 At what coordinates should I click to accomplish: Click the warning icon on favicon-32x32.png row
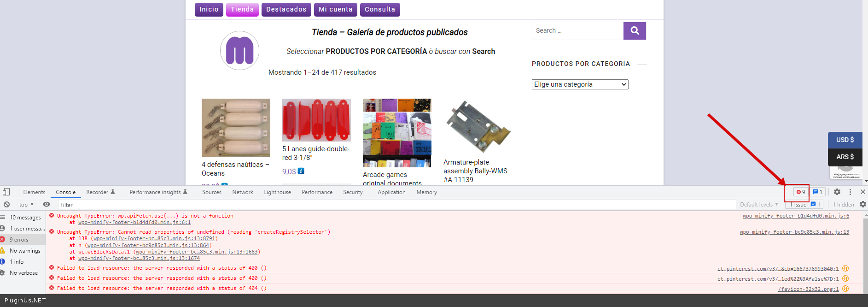(845, 289)
